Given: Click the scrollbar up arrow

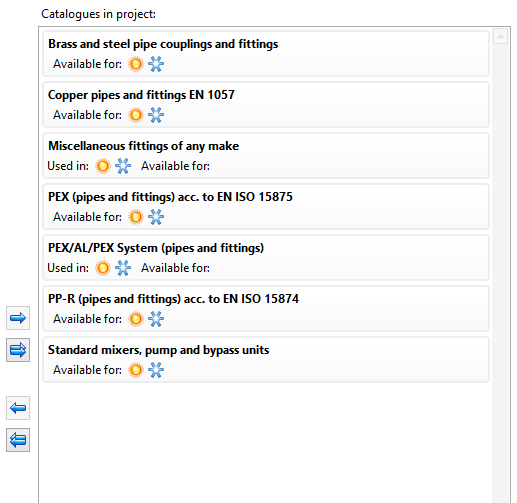Looking at the screenshot, I should 500,36.
